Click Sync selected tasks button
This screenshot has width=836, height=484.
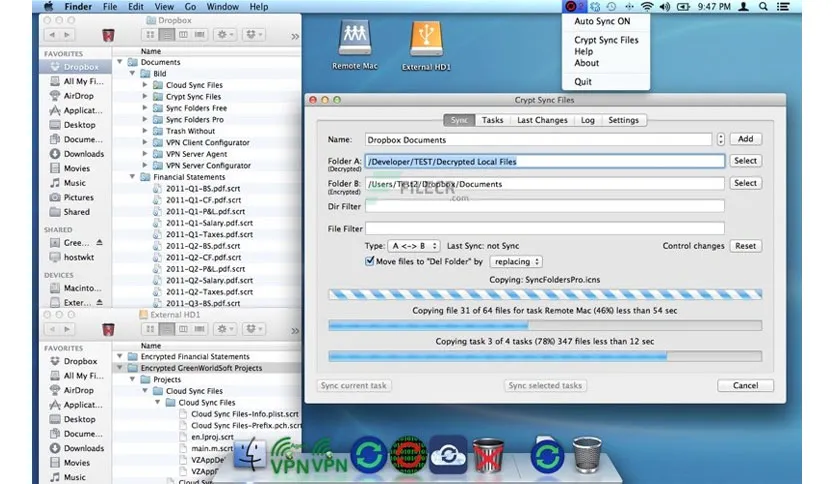545,385
